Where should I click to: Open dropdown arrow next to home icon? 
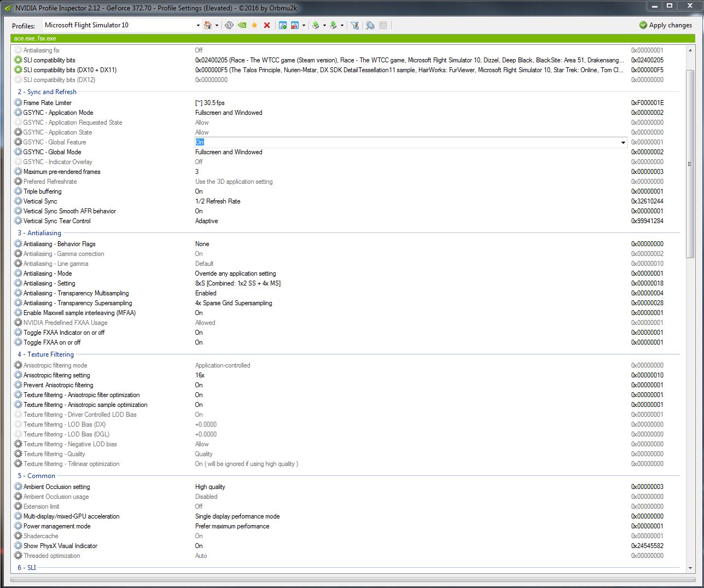(217, 25)
